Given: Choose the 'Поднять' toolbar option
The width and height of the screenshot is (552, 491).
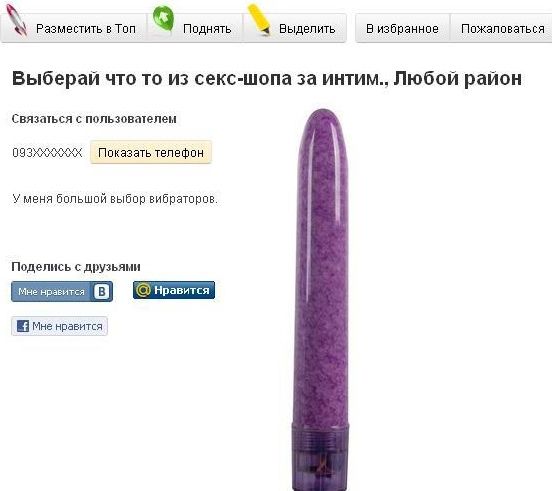Looking at the screenshot, I should click(x=207, y=29).
